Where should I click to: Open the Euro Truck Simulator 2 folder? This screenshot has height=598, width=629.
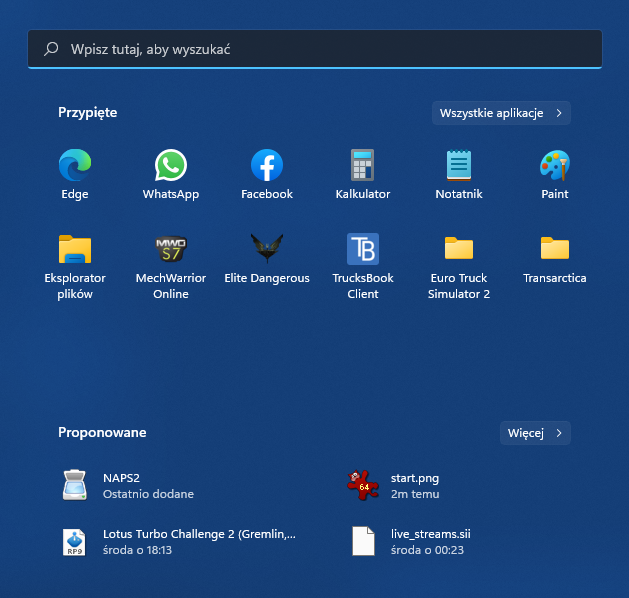459,248
